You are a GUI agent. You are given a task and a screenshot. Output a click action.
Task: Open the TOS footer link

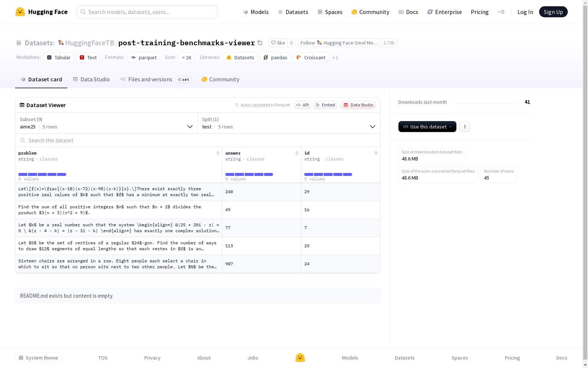coord(103,358)
